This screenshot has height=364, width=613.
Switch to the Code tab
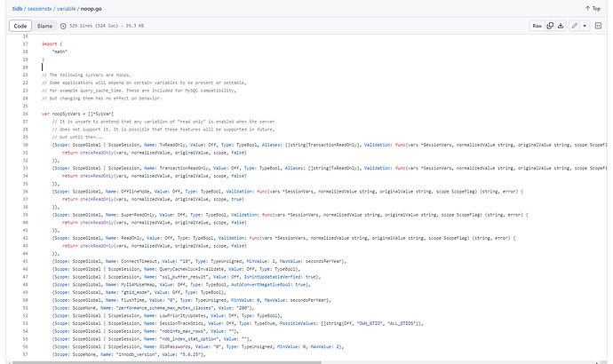click(x=20, y=26)
